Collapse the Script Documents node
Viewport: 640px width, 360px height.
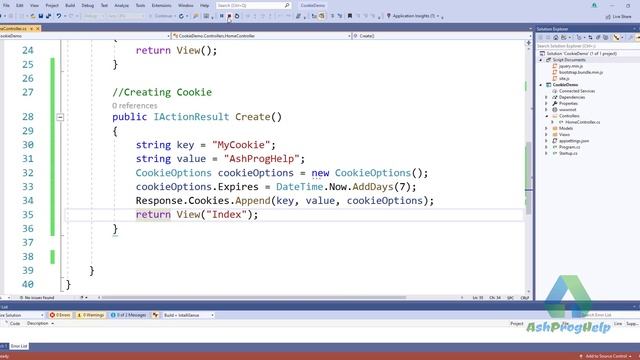[x=541, y=60]
